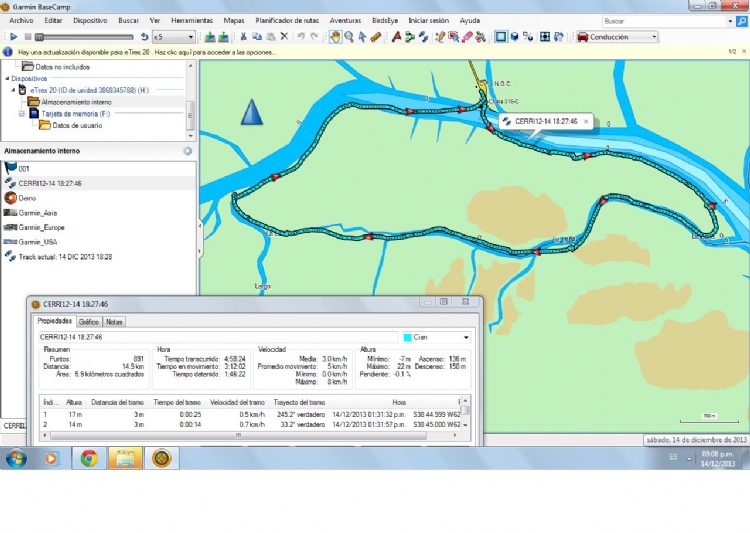Open the Planificador de rutas menu
Viewport: 750px width, 533px height.
coord(287,21)
